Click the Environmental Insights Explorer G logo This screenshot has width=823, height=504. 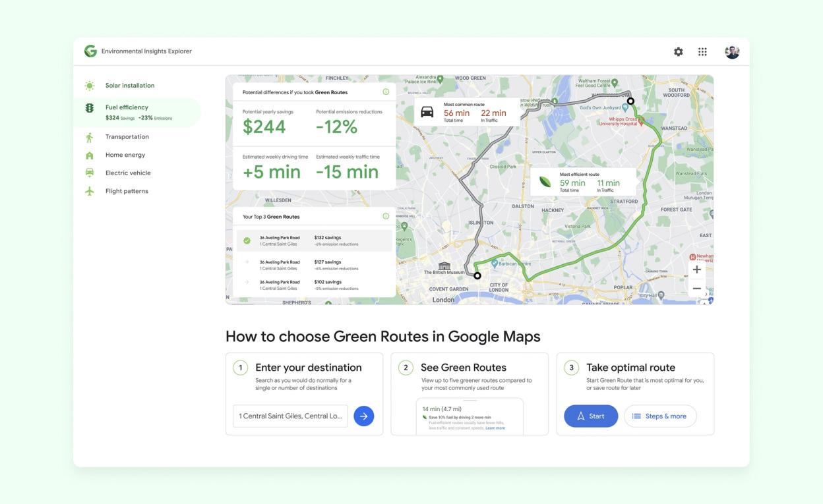point(90,51)
